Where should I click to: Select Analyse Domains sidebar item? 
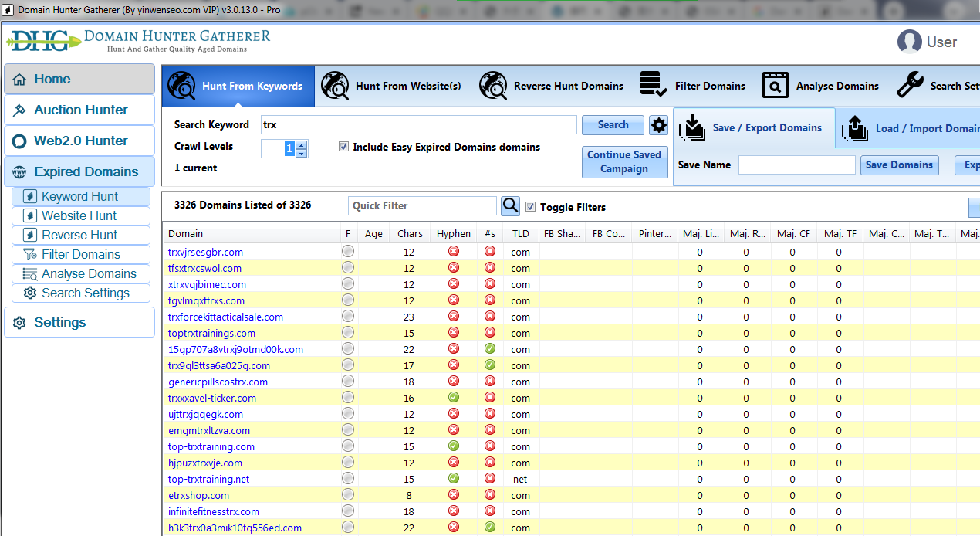pyautogui.click(x=81, y=273)
